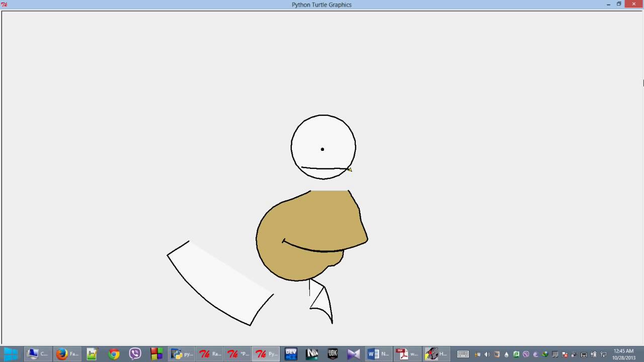Image resolution: width=644 pixels, height=362 pixels.
Task: Click the black dot inside the circle
Action: (x=323, y=149)
